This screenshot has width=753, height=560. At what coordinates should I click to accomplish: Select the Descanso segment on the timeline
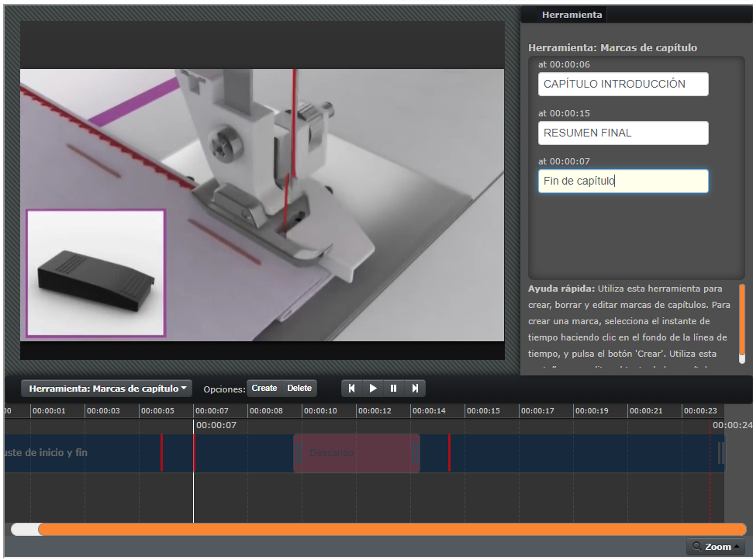point(356,453)
